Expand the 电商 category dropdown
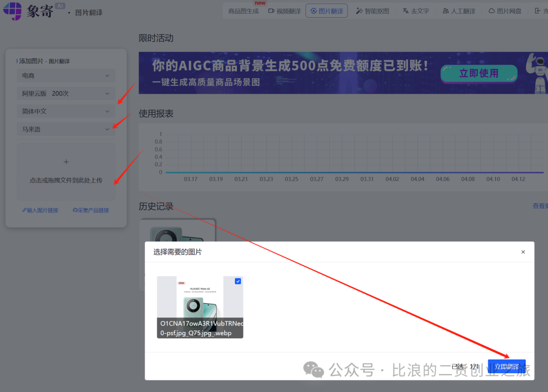This screenshot has height=392, width=548. click(66, 76)
